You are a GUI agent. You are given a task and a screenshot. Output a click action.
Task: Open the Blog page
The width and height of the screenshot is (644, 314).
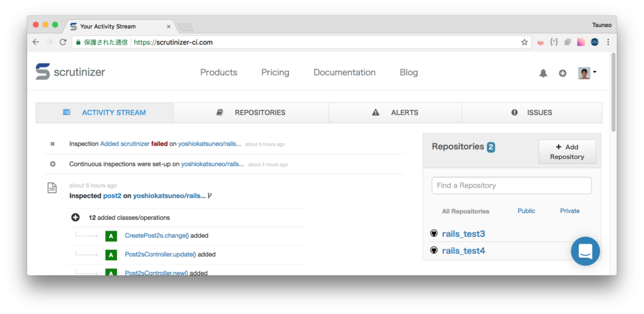pyautogui.click(x=409, y=73)
